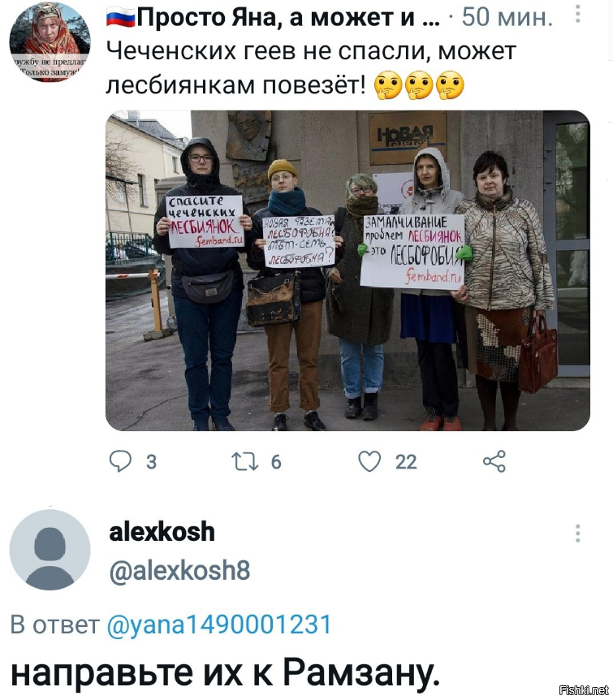Click the reply speech bubble icon
This screenshot has height=700, width=613.
(120, 461)
